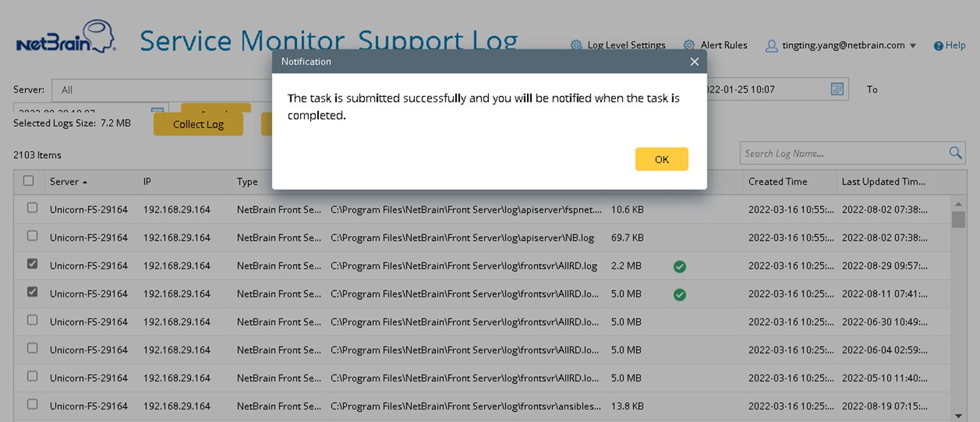Click green check status for 2022-08-11 row

[679, 294]
